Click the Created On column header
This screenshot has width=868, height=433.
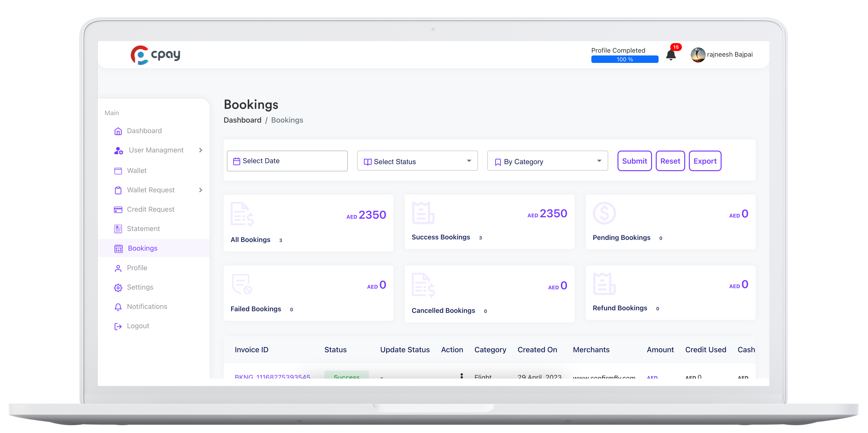(x=537, y=350)
